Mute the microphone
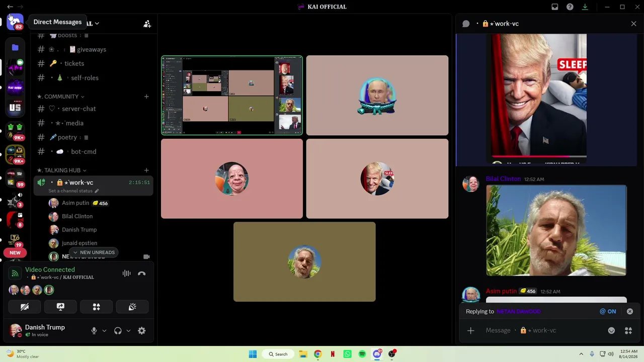 click(x=94, y=331)
